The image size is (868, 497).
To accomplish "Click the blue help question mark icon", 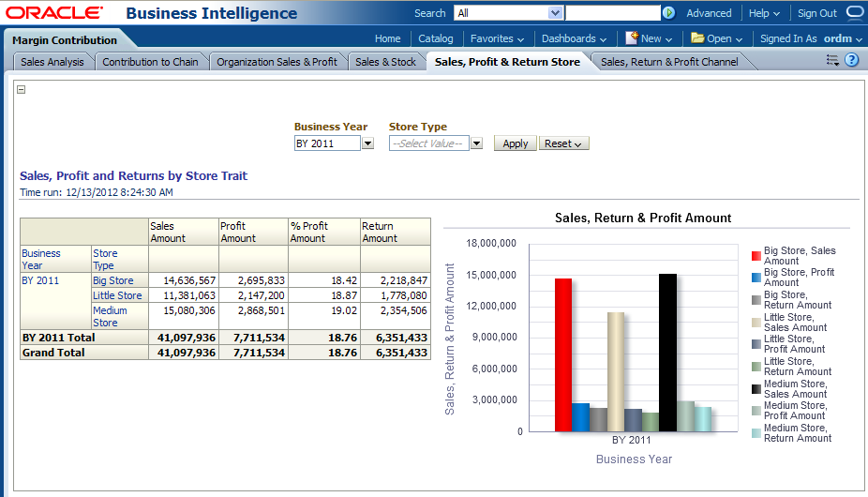I will tap(851, 60).
